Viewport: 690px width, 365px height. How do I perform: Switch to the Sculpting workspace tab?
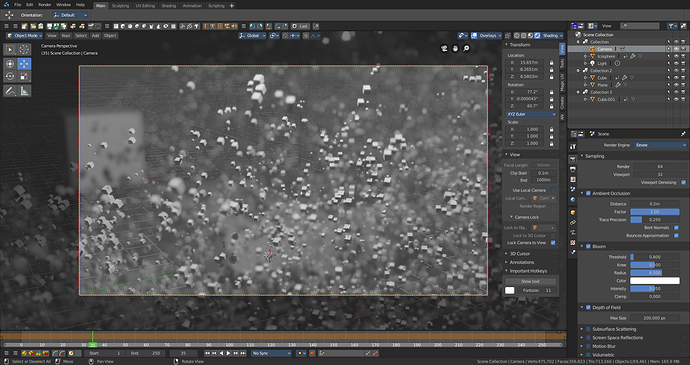pos(120,6)
